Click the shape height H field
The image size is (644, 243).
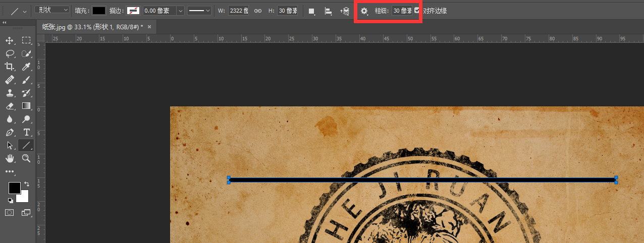point(287,11)
